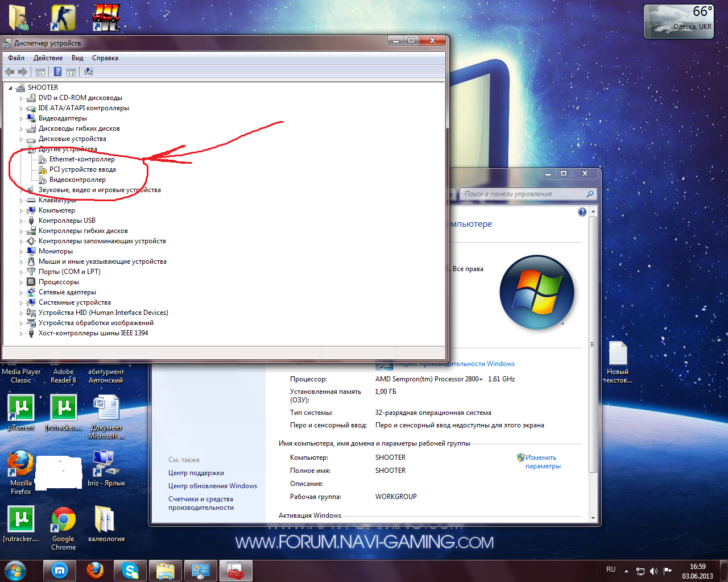Toggle the action pane toolbar icon

click(x=71, y=72)
